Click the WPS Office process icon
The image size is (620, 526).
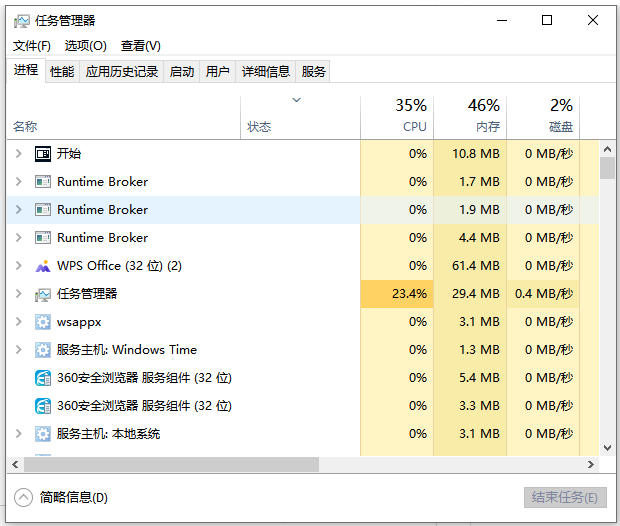43,266
